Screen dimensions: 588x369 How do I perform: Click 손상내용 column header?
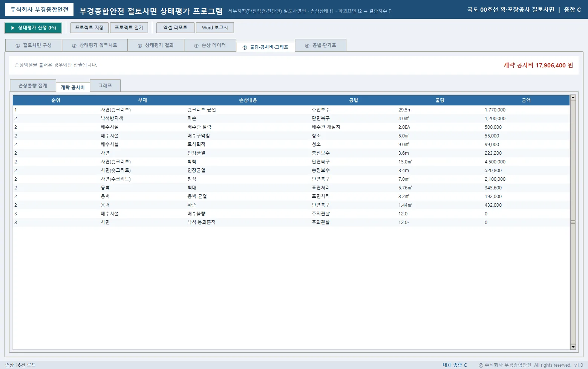tap(248, 100)
